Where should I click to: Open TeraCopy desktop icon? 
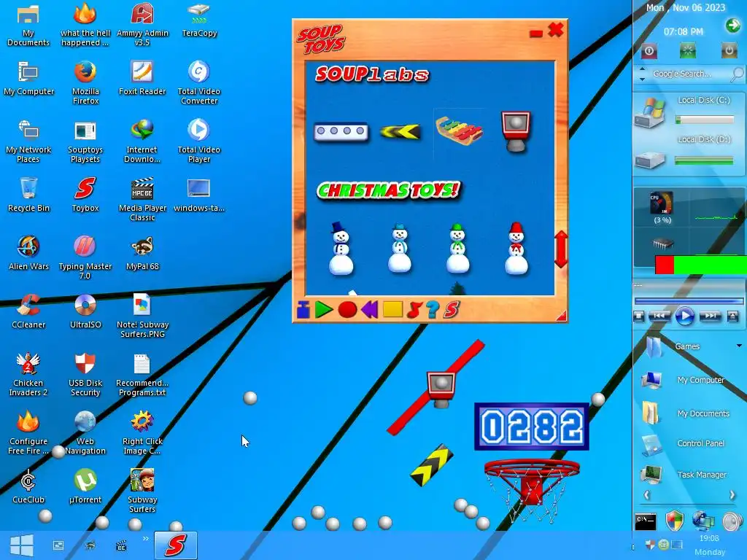tap(199, 20)
